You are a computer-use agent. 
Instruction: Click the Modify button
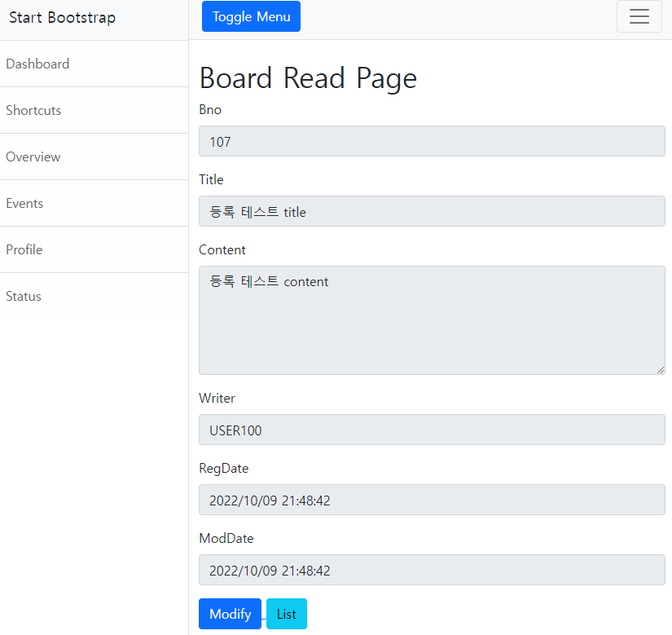230,614
